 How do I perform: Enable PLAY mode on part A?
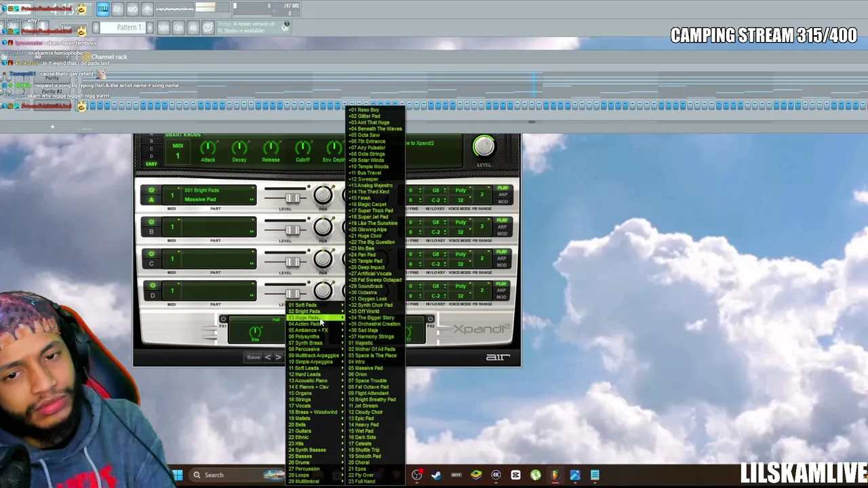502,188
